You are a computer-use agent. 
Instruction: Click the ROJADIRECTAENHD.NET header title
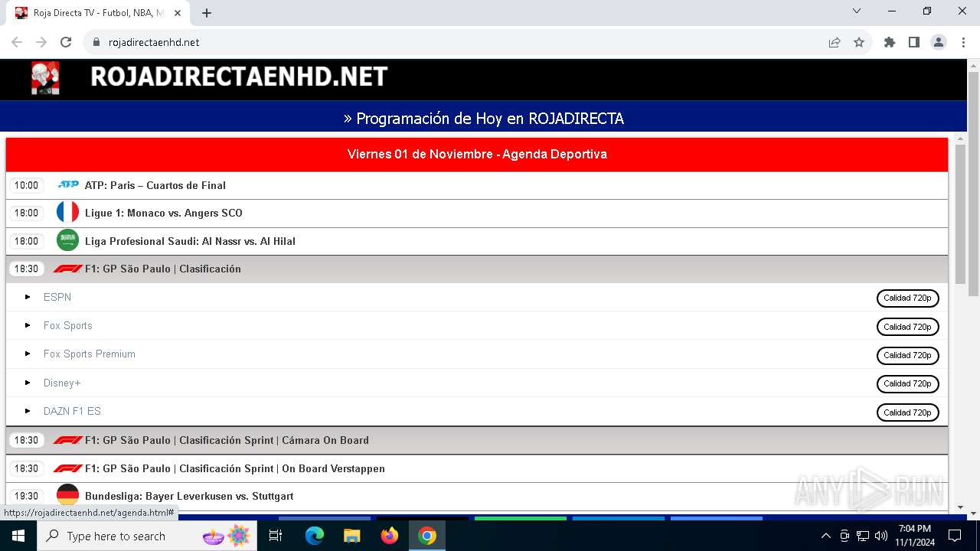[239, 77]
